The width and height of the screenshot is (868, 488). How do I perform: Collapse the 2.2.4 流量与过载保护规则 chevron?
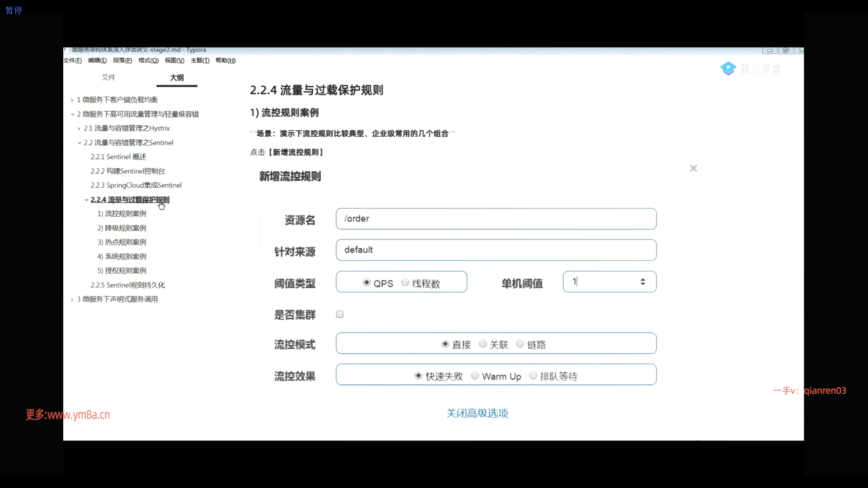click(x=86, y=200)
